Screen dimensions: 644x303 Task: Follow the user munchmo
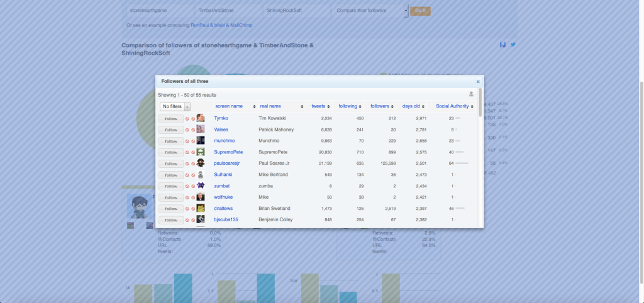[171, 141]
